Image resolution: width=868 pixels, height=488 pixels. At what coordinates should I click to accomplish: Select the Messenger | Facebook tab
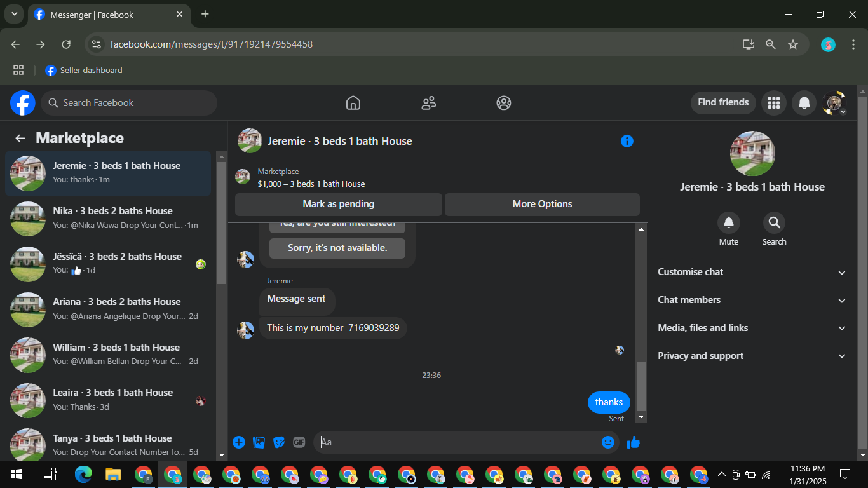109,15
